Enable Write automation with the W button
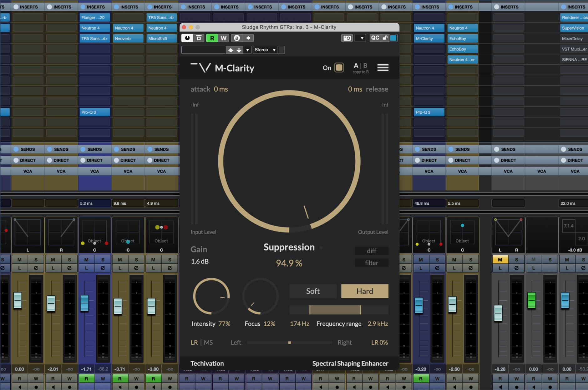This screenshot has height=390, width=588. (x=223, y=38)
